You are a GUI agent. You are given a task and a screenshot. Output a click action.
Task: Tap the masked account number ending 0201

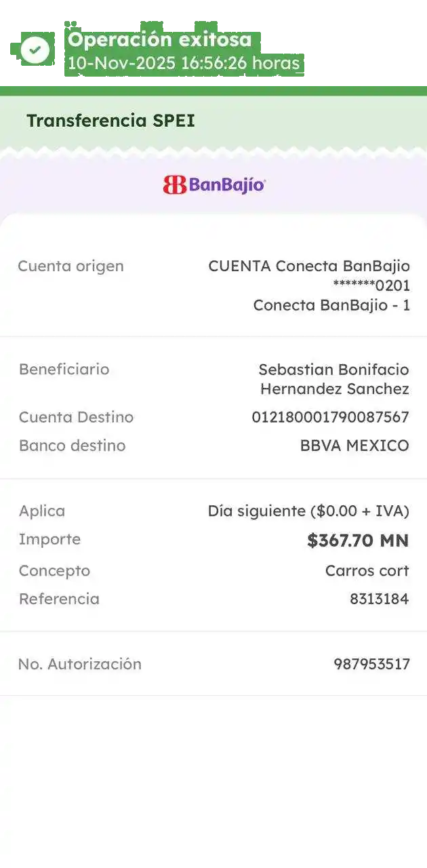tap(371, 285)
